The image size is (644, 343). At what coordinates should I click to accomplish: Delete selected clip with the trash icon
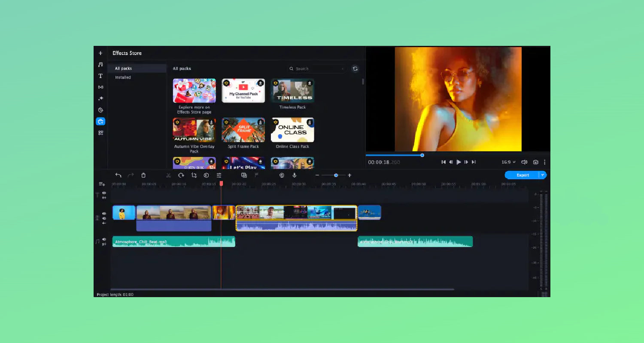click(x=143, y=175)
